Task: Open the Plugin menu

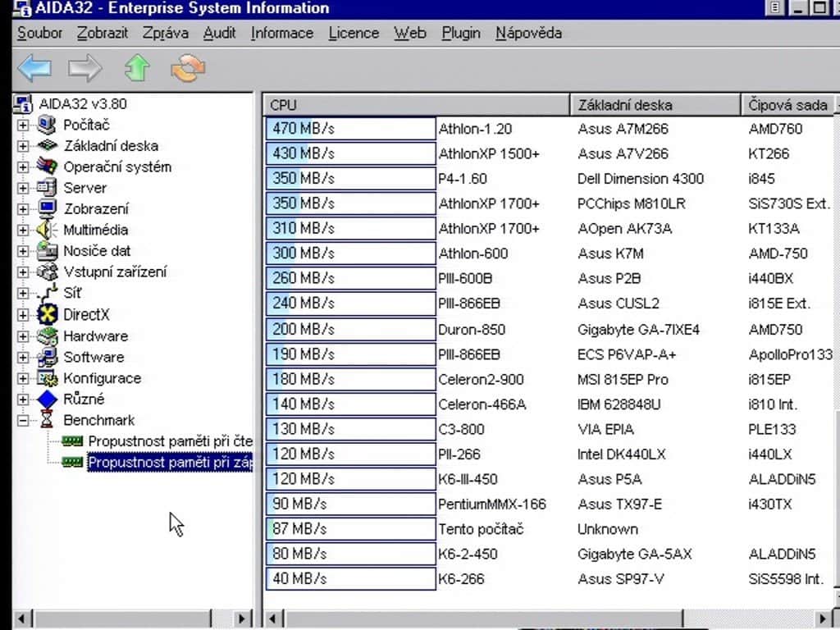Action: [461, 33]
